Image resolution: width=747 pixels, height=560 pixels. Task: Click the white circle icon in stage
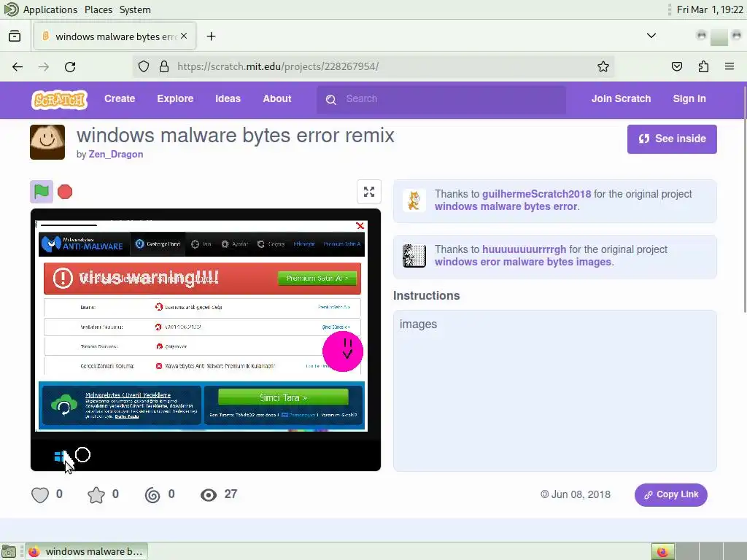pos(83,455)
